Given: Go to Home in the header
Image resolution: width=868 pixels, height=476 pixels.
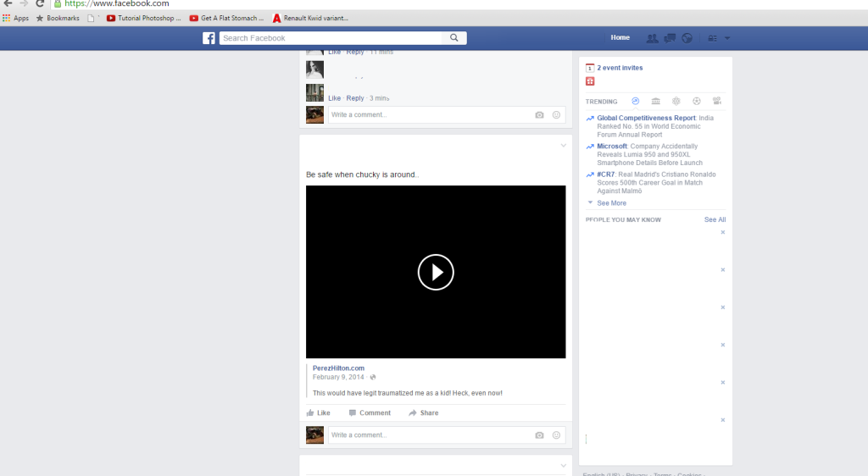Looking at the screenshot, I should (620, 38).
